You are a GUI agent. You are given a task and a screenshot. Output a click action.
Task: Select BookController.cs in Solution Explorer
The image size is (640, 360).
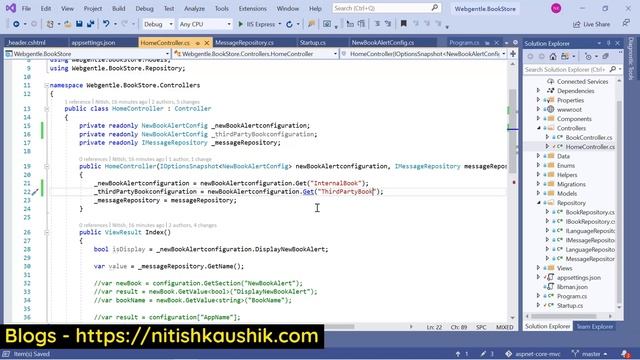coord(589,138)
